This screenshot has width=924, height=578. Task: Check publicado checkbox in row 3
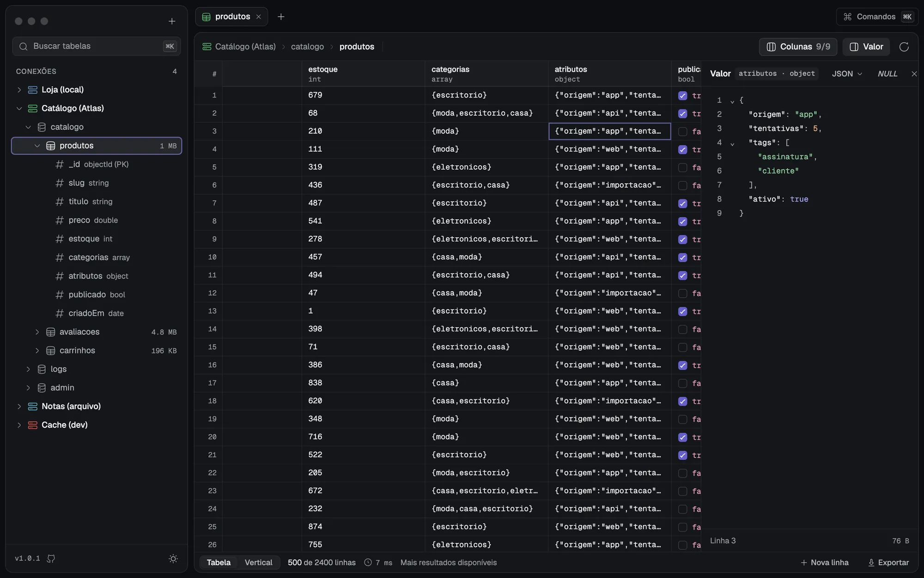tap(682, 132)
